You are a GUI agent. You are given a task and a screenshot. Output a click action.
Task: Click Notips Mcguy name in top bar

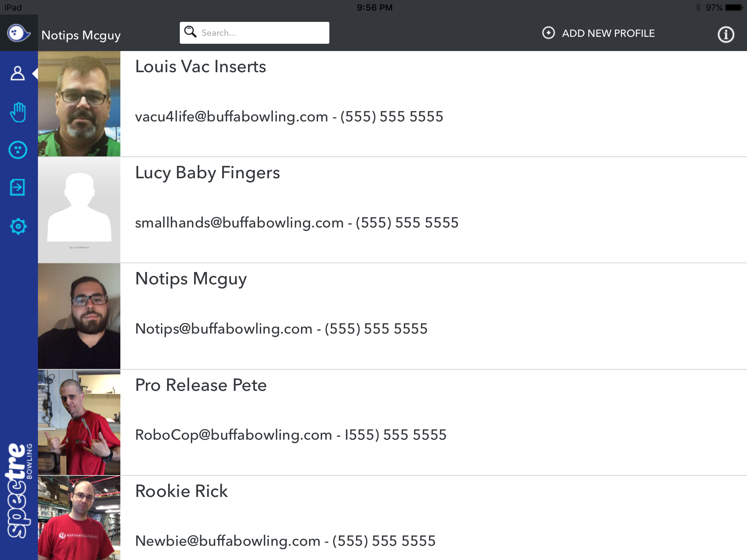tap(81, 35)
